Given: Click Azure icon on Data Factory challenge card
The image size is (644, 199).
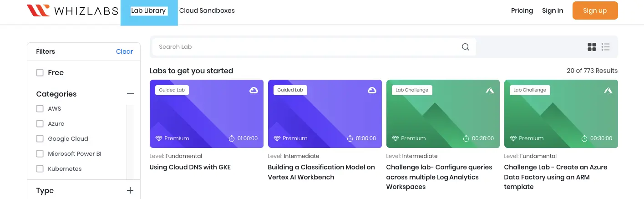Looking at the screenshot, I should 608,90.
